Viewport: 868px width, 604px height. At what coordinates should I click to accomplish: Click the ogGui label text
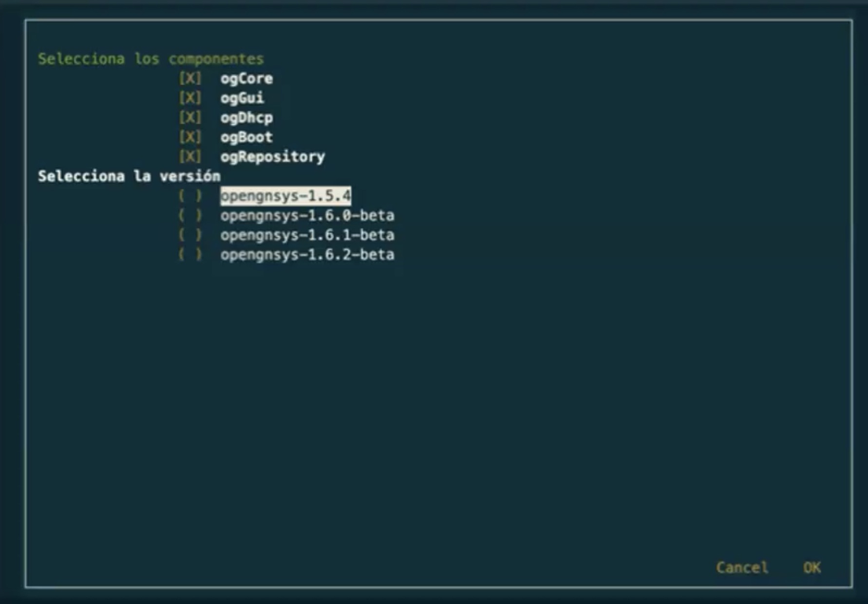coord(242,98)
